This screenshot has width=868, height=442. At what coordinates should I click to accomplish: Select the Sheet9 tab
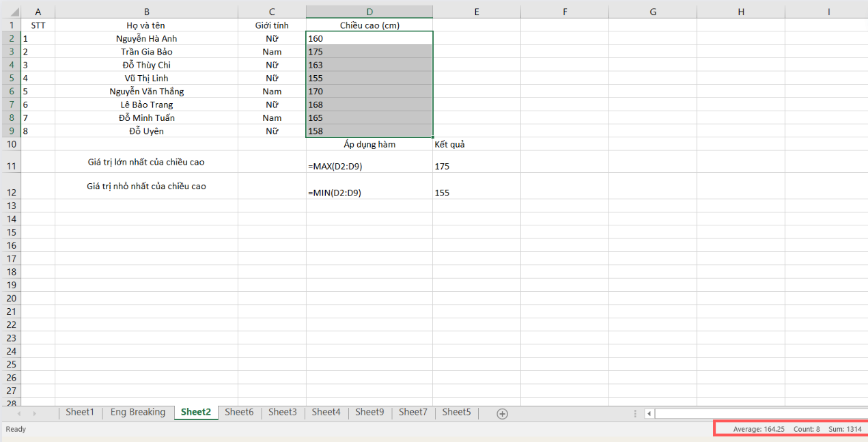369,412
